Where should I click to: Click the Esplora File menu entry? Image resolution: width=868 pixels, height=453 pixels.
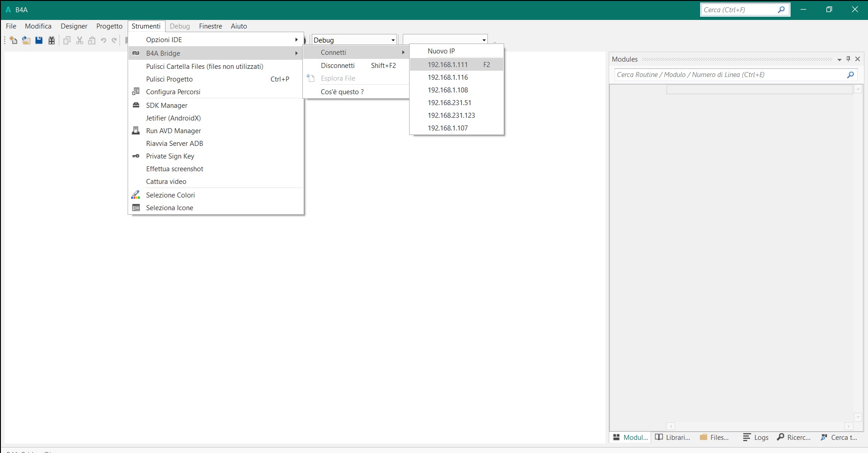pyautogui.click(x=356, y=78)
